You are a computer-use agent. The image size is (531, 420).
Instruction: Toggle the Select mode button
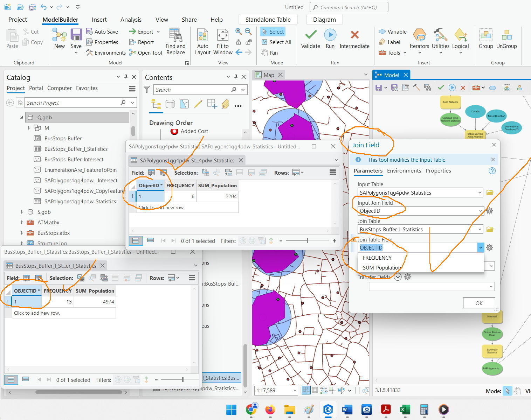[x=273, y=31]
